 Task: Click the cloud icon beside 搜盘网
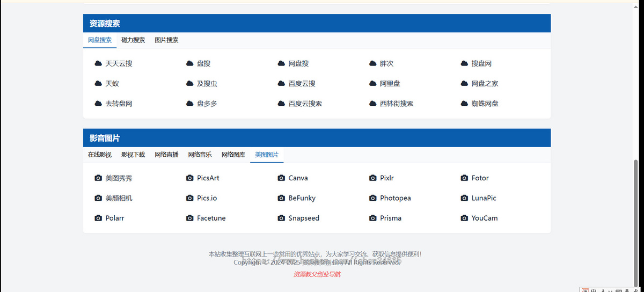click(464, 63)
